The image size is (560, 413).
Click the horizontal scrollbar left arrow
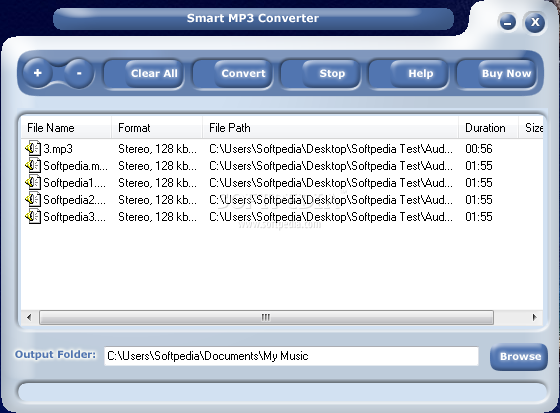click(29, 317)
